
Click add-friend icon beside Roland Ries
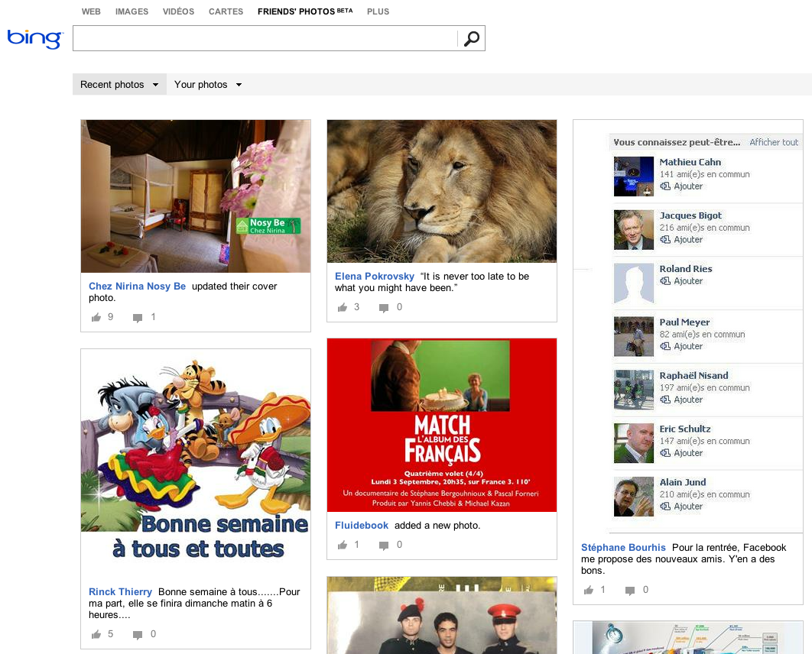pyautogui.click(x=665, y=281)
